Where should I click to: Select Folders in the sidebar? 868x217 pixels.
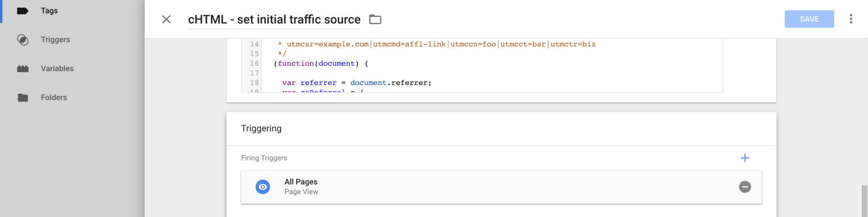(54, 98)
